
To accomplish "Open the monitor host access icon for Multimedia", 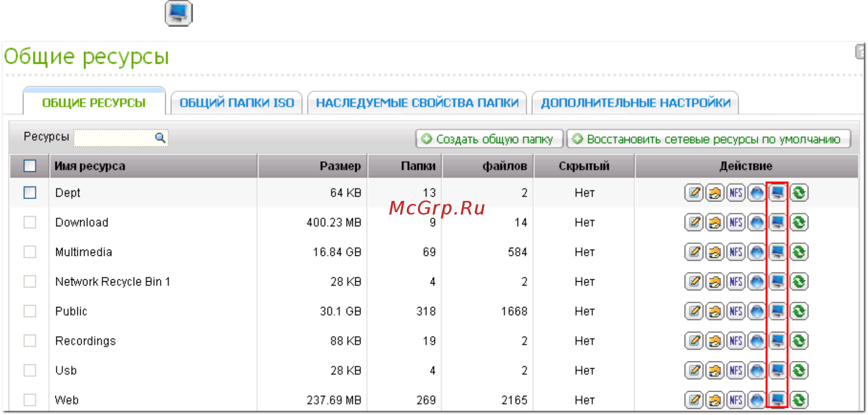I will click(x=778, y=252).
